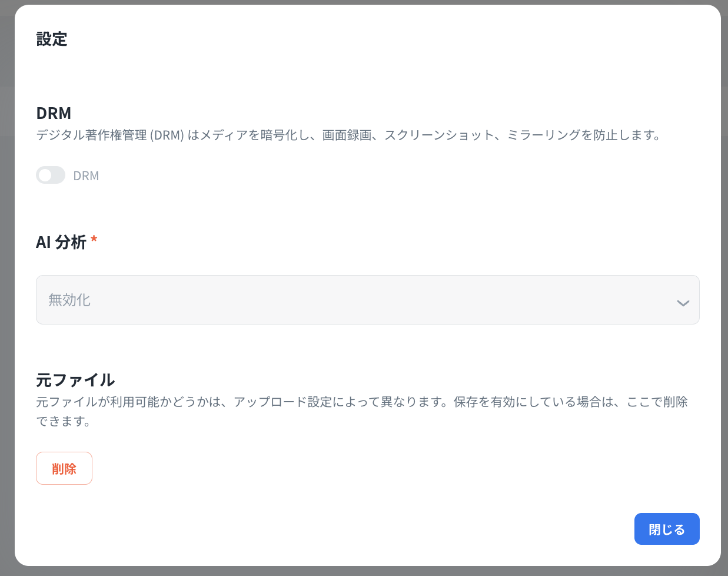Viewport: 728px width, 576px height.
Task: Open the AI 分析 dropdown
Action: 367,300
